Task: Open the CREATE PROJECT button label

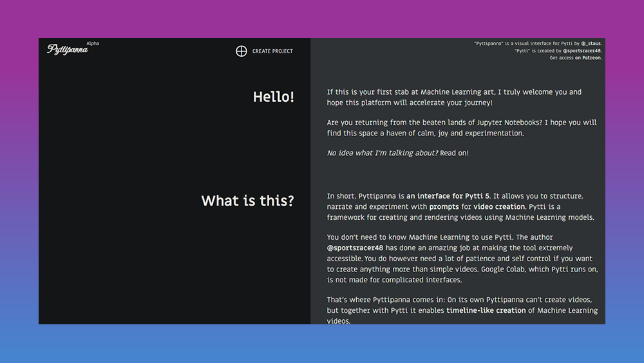Action: [272, 51]
